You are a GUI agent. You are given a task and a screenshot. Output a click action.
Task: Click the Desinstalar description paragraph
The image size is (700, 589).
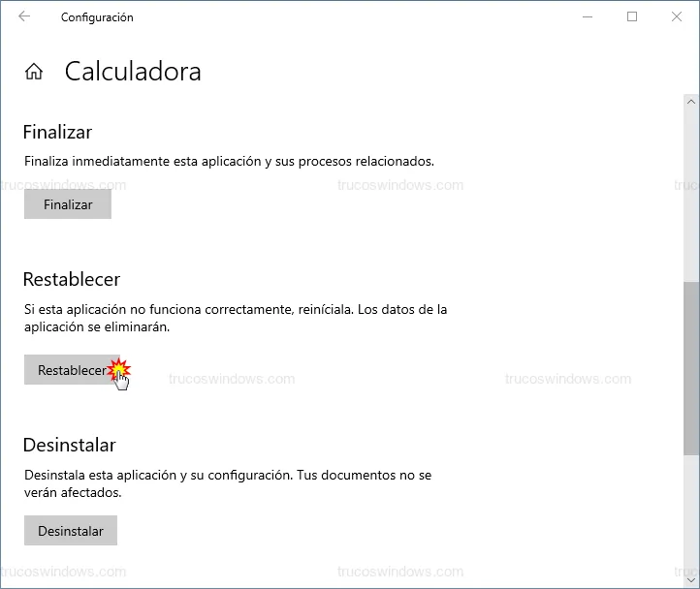227,483
